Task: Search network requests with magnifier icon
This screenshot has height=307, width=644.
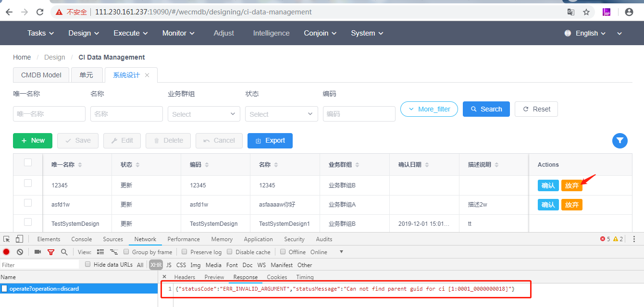Action: click(64, 252)
